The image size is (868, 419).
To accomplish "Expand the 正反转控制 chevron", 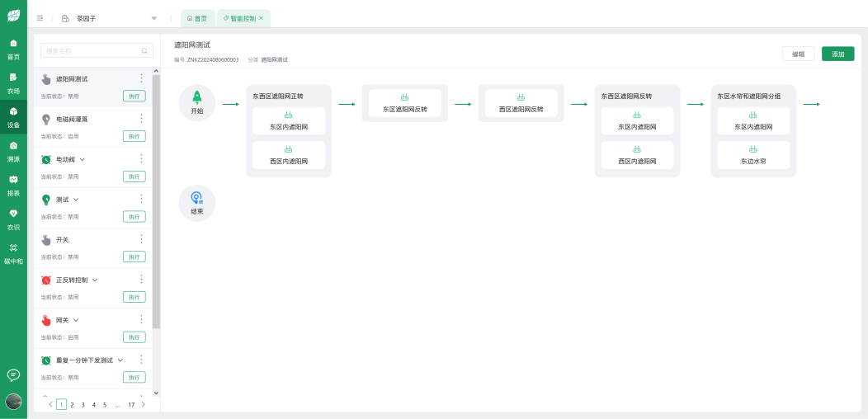I will (95, 280).
